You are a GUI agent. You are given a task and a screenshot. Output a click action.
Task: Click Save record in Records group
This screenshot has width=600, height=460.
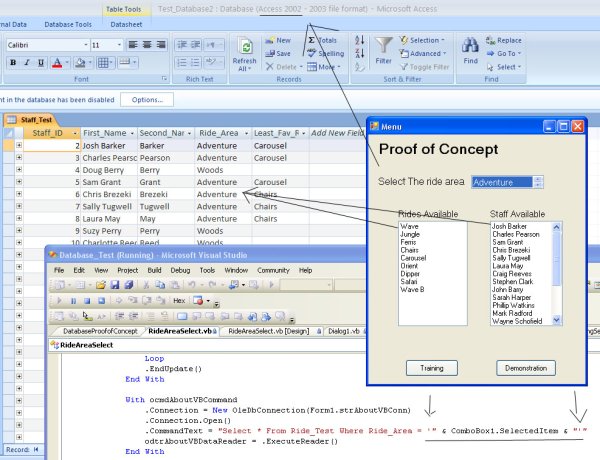(x=278, y=54)
